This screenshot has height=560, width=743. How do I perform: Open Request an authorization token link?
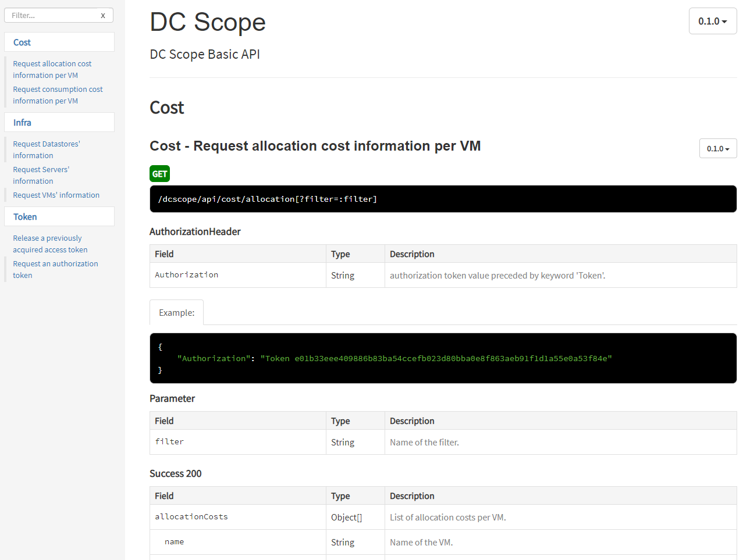(x=55, y=270)
